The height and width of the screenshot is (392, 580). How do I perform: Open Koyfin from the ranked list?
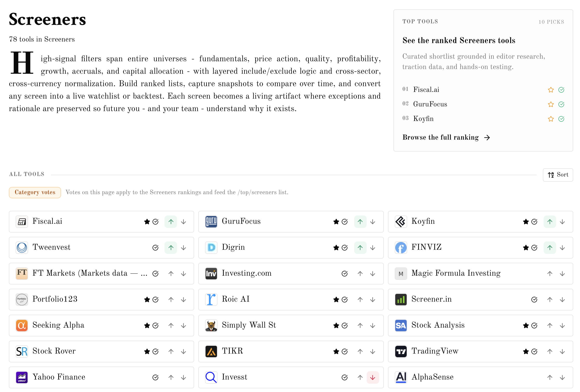pos(423,119)
